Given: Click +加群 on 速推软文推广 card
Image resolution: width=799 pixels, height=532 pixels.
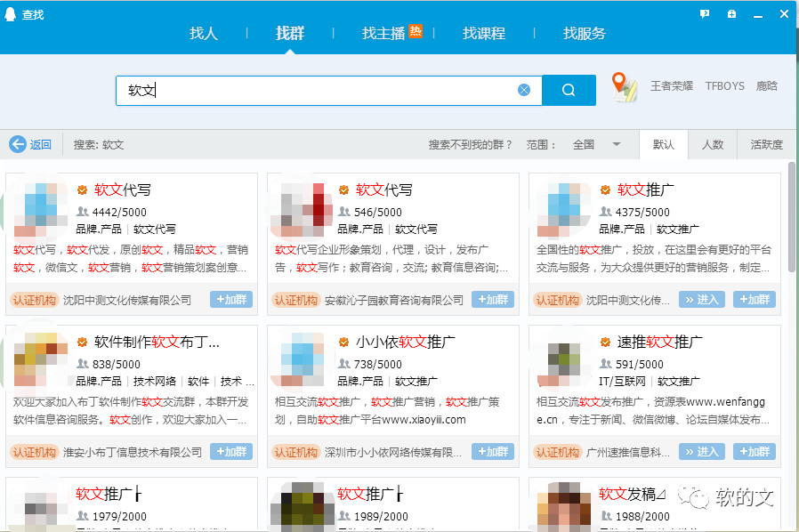Looking at the screenshot, I should pyautogui.click(x=755, y=451).
